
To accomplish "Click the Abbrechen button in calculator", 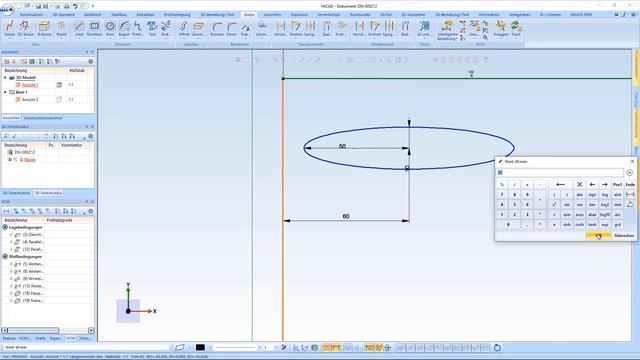I will pyautogui.click(x=624, y=236).
